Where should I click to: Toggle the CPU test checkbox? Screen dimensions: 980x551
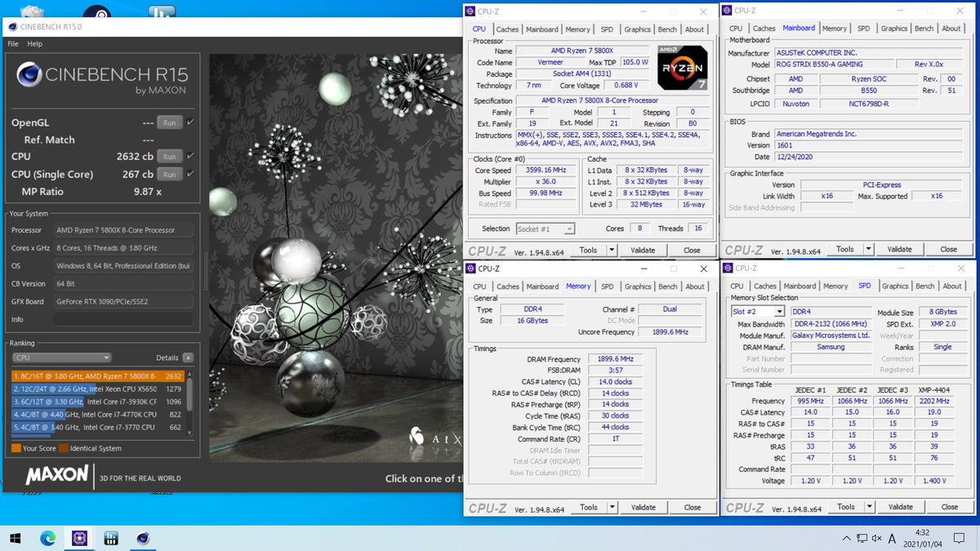190,156
